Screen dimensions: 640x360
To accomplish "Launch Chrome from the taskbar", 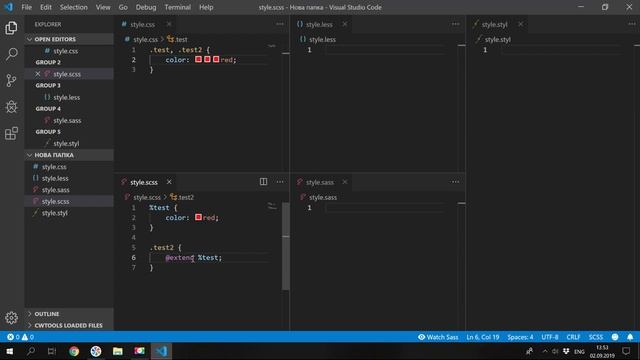I will [x=74, y=351].
